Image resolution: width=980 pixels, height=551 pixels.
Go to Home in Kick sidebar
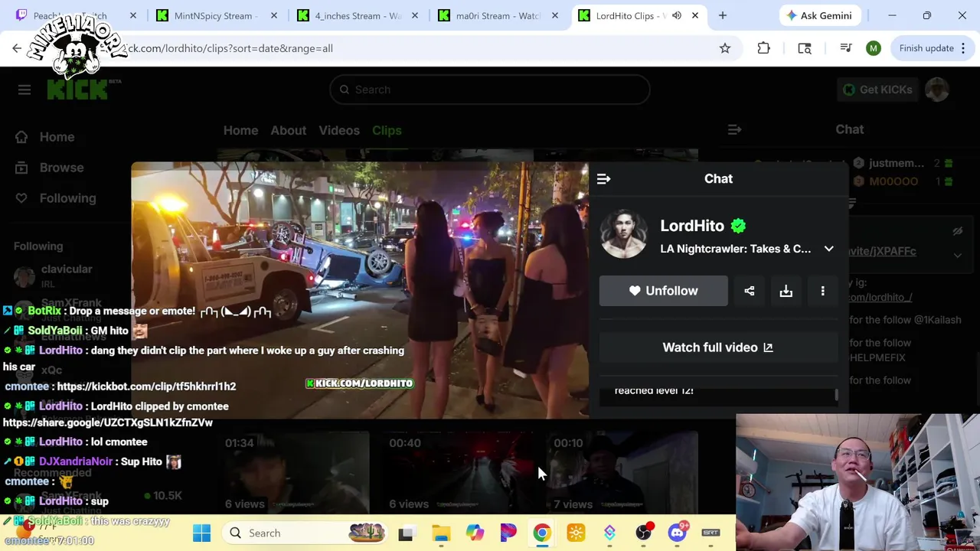click(x=57, y=137)
